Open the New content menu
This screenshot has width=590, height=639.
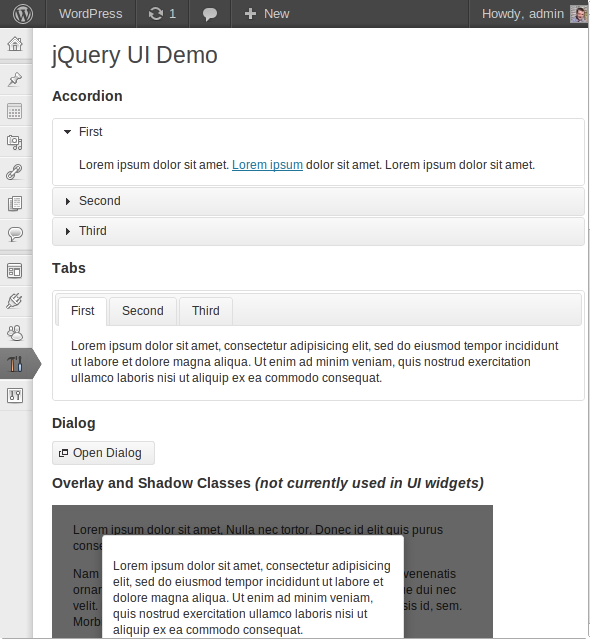[267, 14]
